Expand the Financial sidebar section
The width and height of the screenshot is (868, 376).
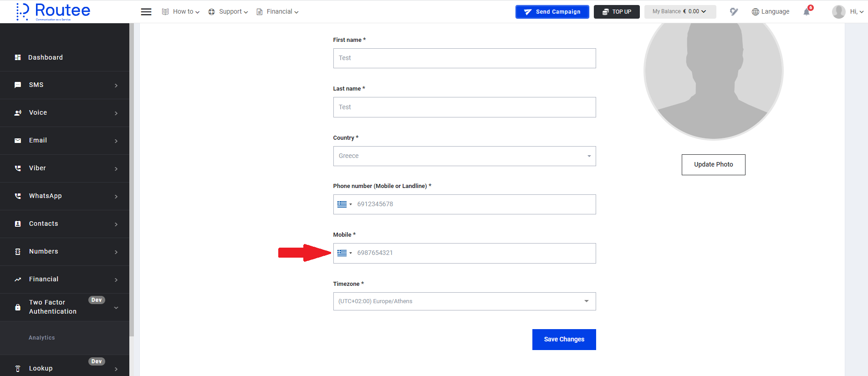coord(116,280)
